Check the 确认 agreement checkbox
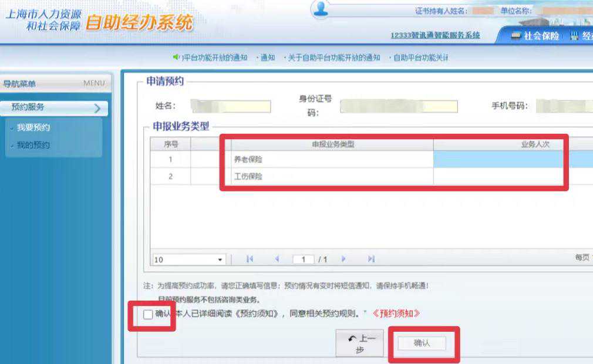This screenshot has height=364, width=593. coord(148,314)
